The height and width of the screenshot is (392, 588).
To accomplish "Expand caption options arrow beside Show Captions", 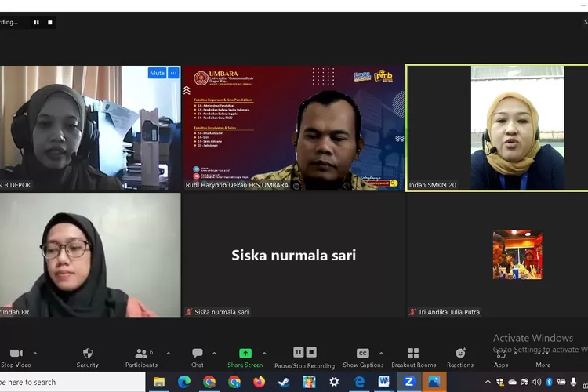I will [381, 353].
